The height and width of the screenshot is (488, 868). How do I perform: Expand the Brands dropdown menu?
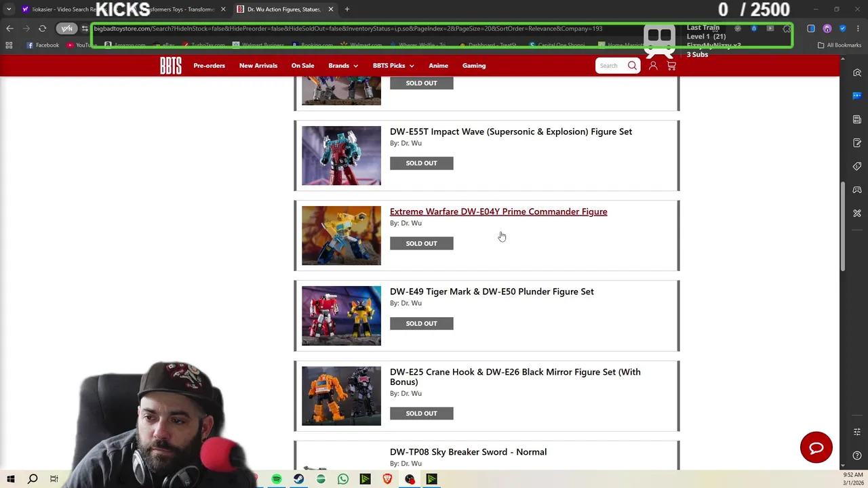[342, 66]
